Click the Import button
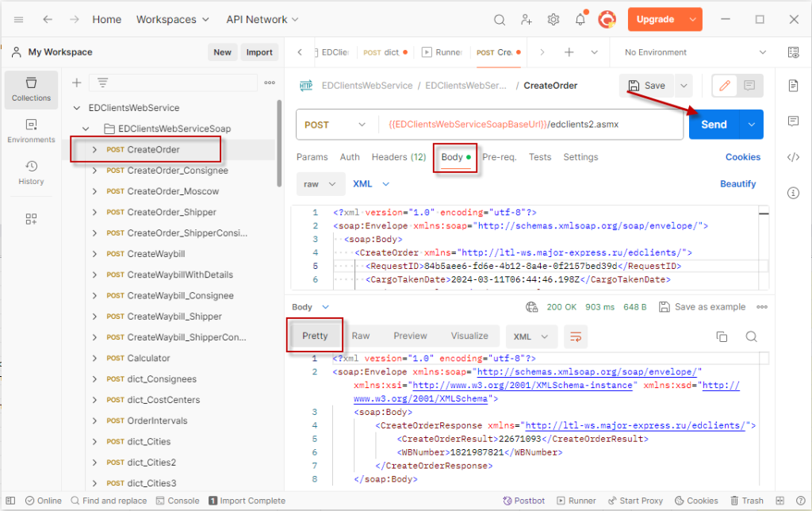The height and width of the screenshot is (511, 812). [x=259, y=52]
